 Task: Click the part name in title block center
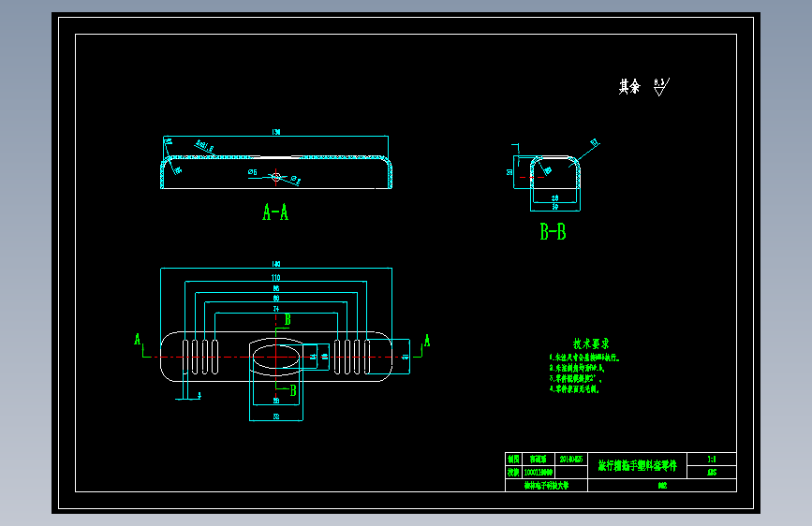point(638,465)
